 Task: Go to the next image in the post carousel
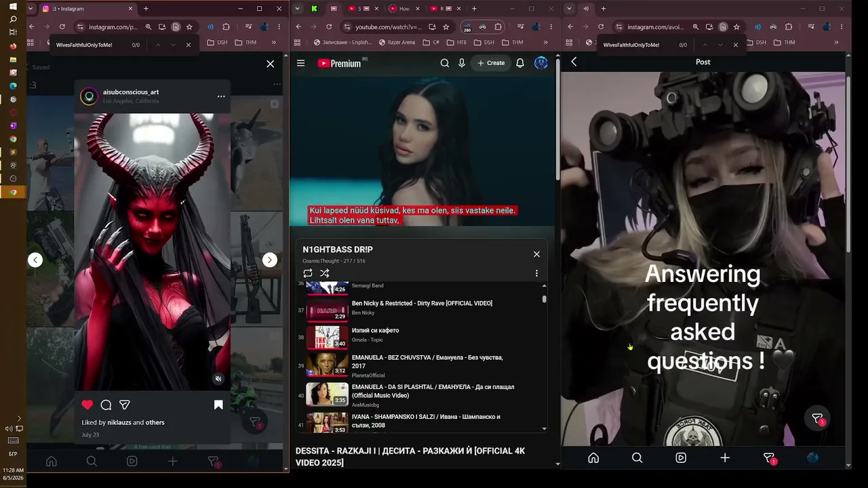(x=270, y=260)
